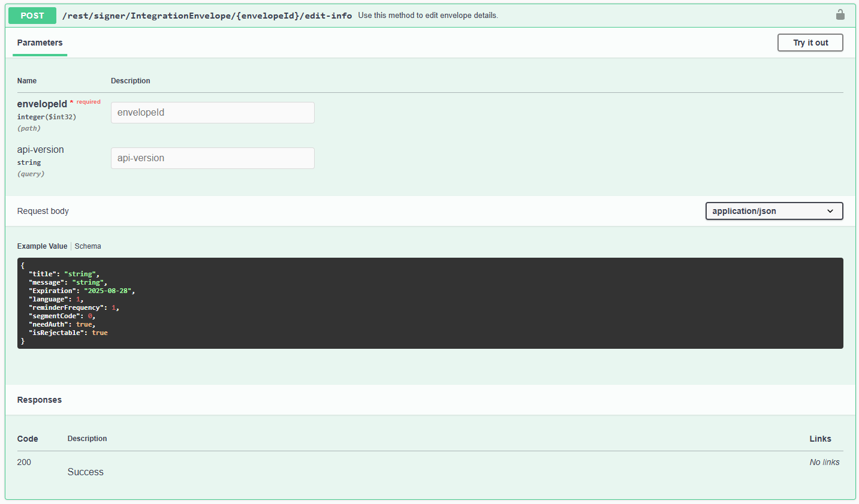Screen dimensions: 859x504
Task: Open the application/json content type dropdown
Action: coord(773,211)
